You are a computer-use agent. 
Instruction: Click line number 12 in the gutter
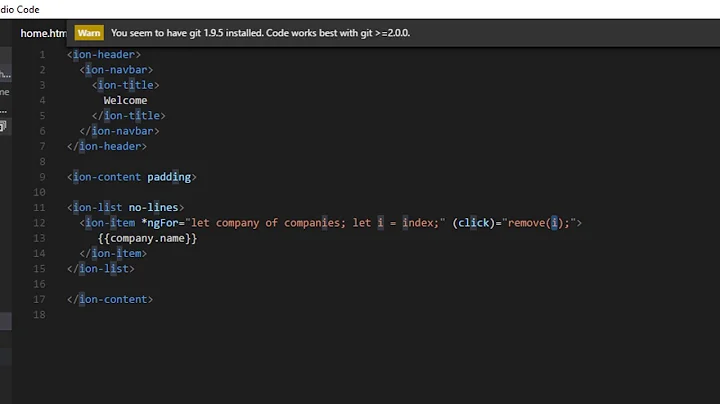(39, 223)
